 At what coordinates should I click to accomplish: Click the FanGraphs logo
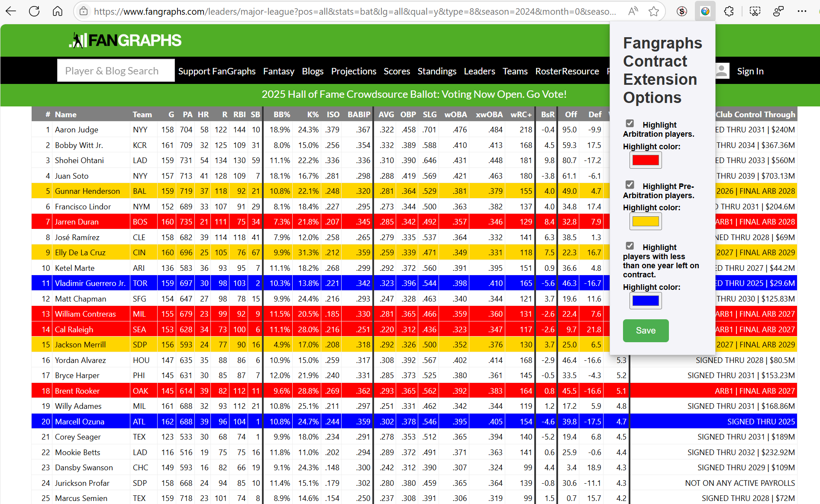125,40
